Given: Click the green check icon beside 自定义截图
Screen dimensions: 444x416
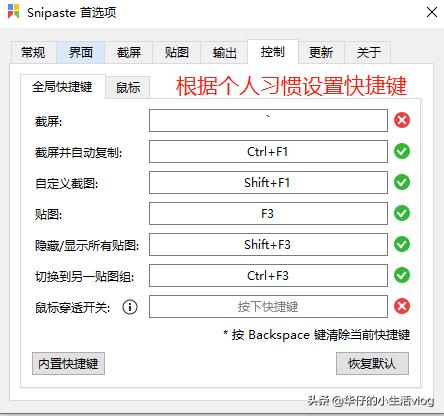Looking at the screenshot, I should pyautogui.click(x=402, y=182).
